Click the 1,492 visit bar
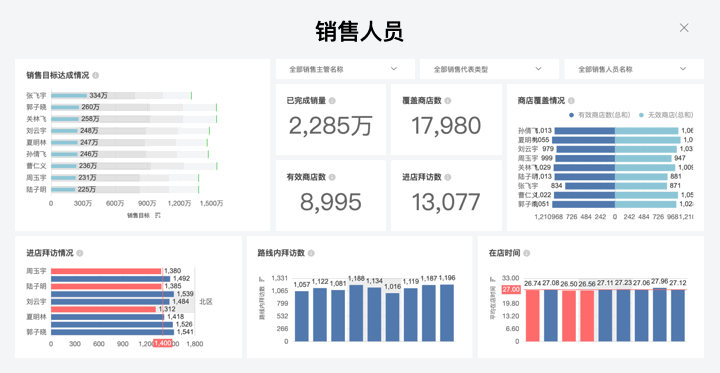This screenshot has width=720, height=373. (111, 278)
